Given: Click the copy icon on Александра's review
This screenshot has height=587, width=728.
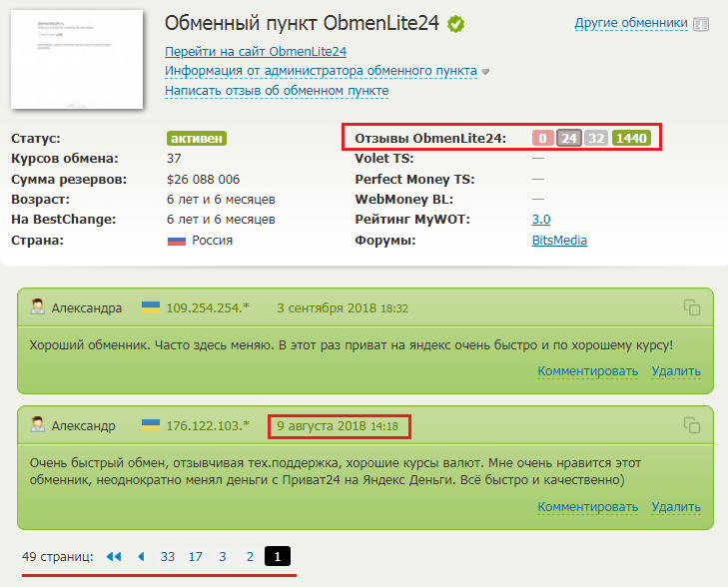Looking at the screenshot, I should [692, 308].
